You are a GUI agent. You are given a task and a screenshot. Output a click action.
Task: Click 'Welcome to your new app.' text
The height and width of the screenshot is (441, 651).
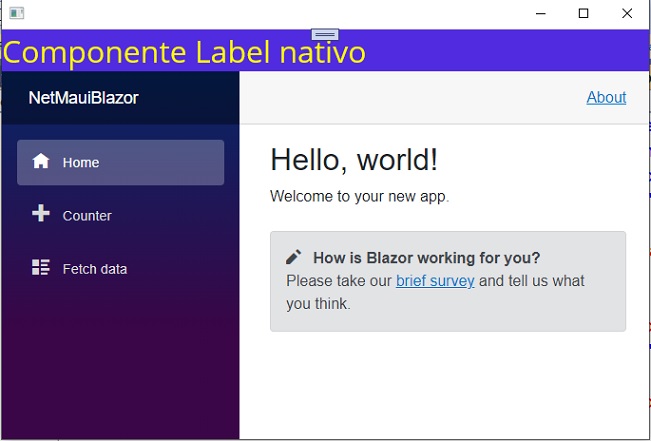tap(360, 196)
